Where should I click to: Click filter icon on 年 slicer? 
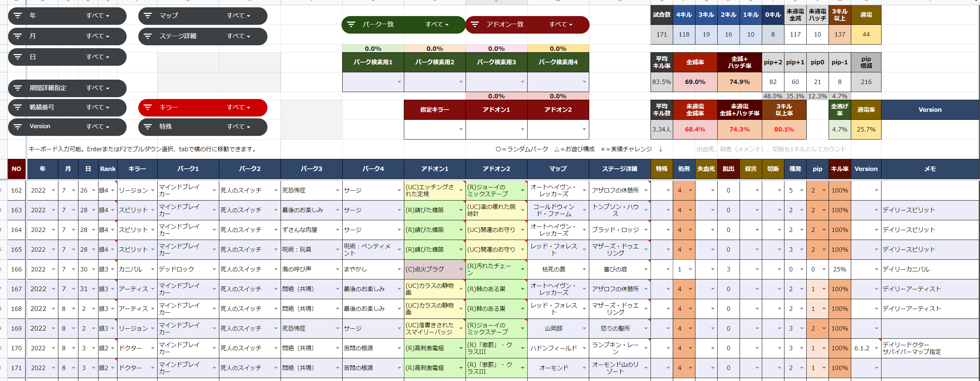coord(18,16)
